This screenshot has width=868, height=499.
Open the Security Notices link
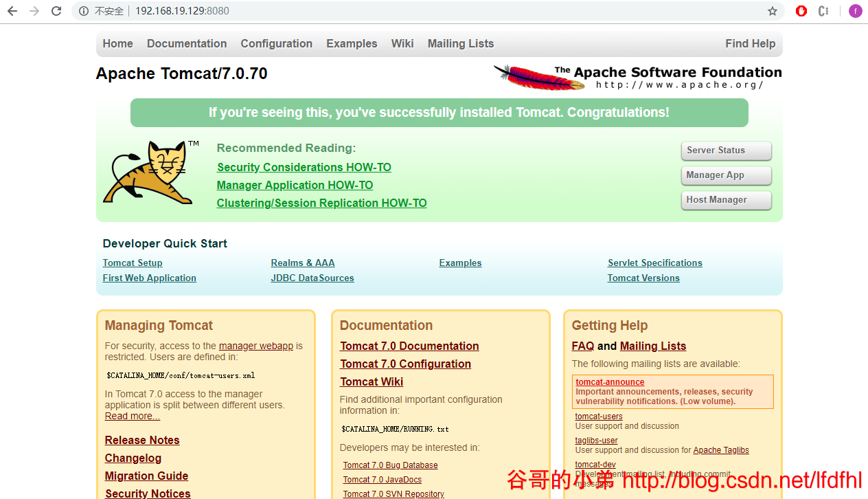tap(148, 493)
